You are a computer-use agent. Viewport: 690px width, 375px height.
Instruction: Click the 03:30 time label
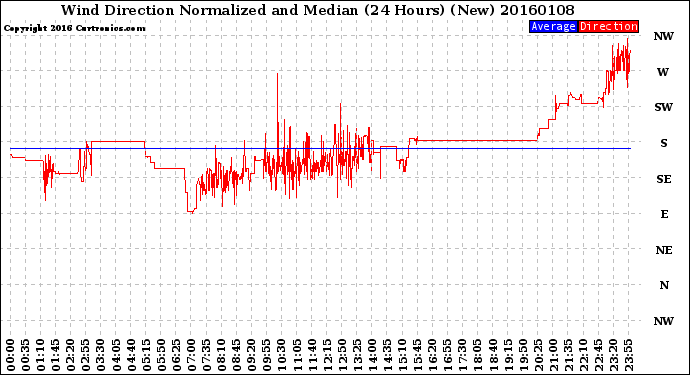[101, 355]
